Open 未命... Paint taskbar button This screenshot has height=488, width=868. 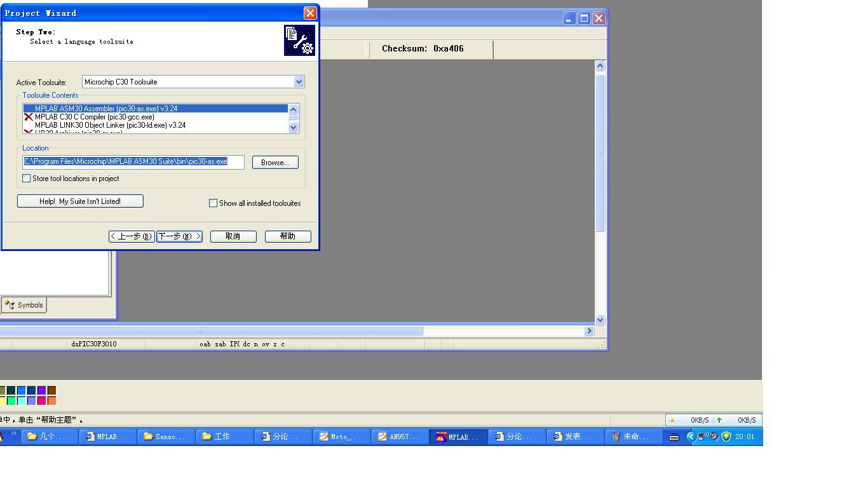point(635,437)
